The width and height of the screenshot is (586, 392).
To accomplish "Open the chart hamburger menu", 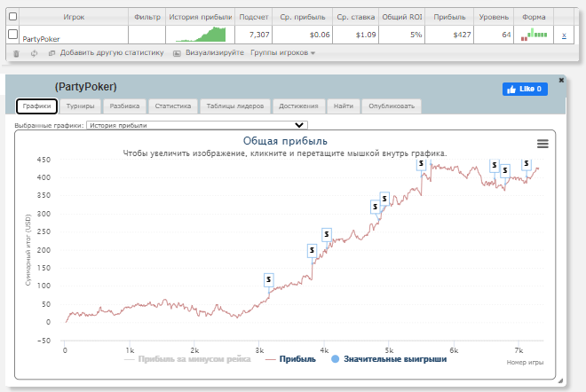I will [542, 144].
